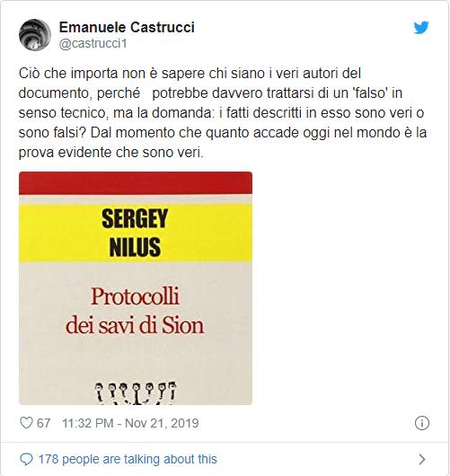Viewport: 450px width, 476px height.
Task: Open Emanuele Castrucci's round profile avatar
Action: (x=35, y=35)
